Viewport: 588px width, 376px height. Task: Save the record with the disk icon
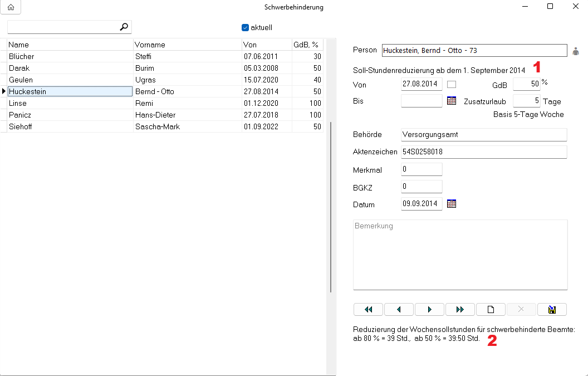click(552, 310)
